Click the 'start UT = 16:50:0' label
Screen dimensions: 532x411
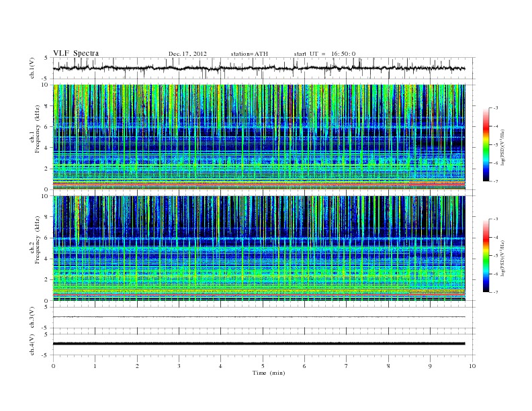click(324, 54)
